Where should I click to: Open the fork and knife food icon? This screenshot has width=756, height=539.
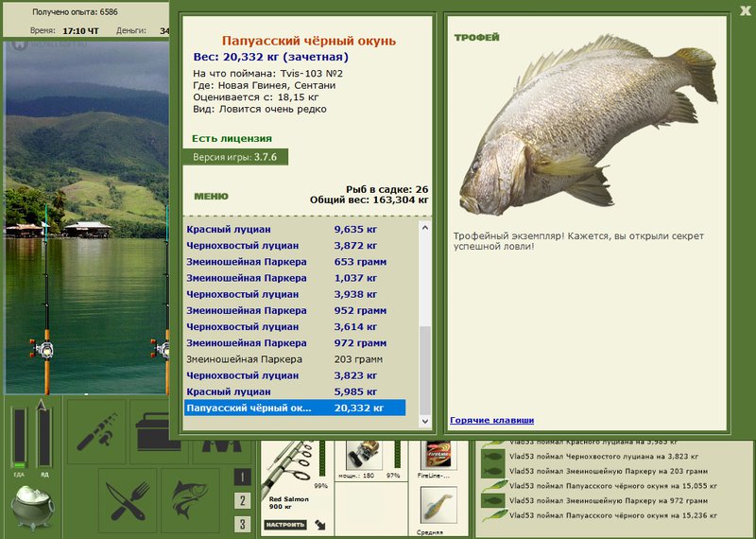pos(128,500)
